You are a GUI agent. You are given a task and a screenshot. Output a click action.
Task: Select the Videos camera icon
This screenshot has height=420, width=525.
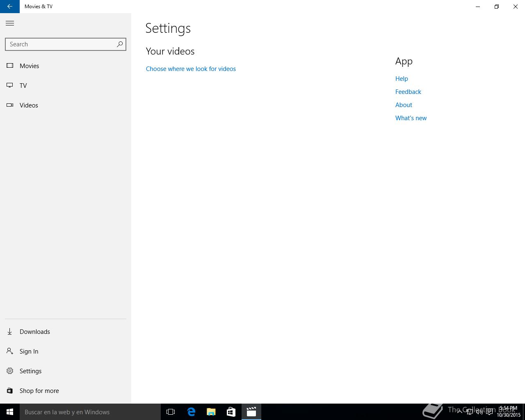[10, 105]
